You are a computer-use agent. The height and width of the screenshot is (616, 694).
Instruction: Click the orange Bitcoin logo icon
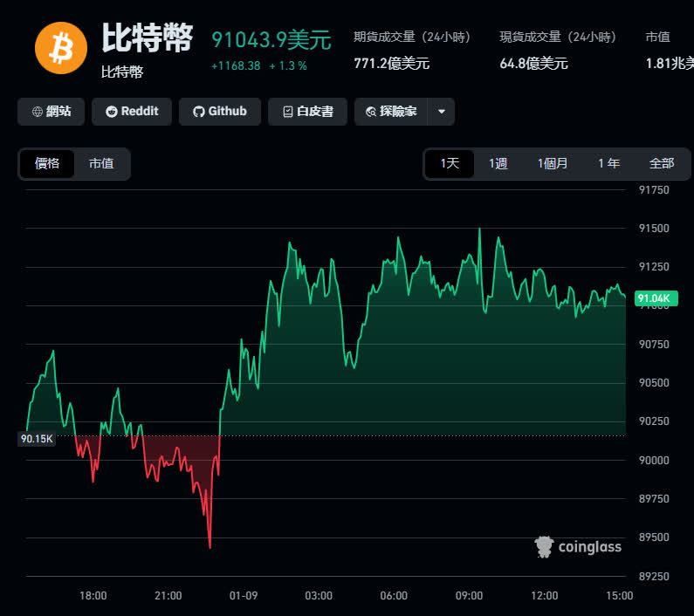point(60,47)
